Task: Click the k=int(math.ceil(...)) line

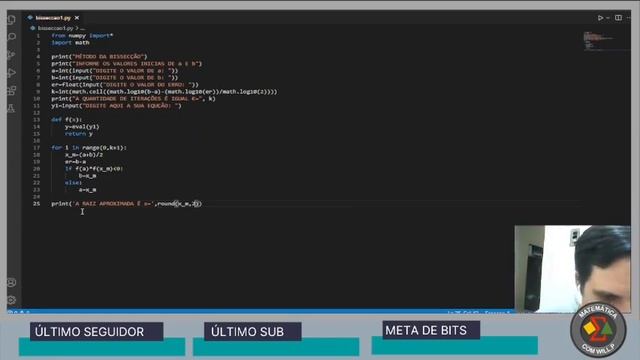Action: 164,91
